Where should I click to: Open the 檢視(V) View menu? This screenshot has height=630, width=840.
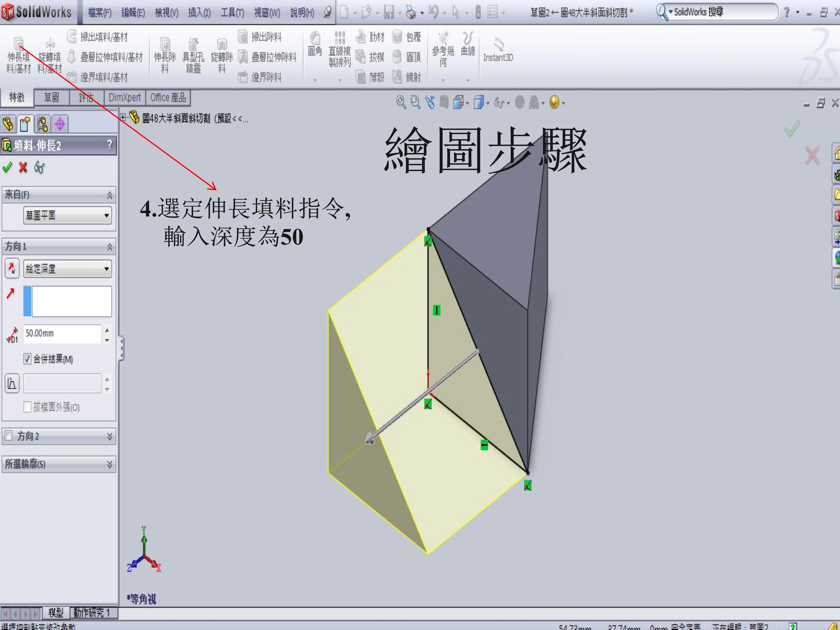point(167,13)
